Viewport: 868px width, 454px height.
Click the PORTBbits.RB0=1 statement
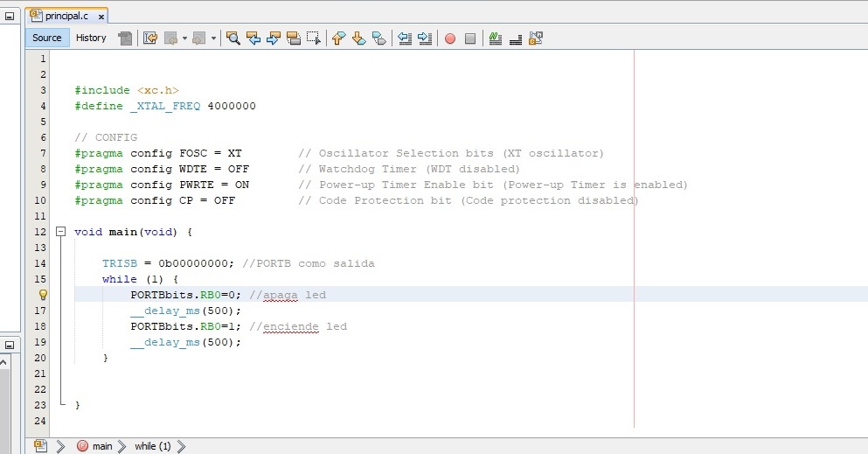186,326
